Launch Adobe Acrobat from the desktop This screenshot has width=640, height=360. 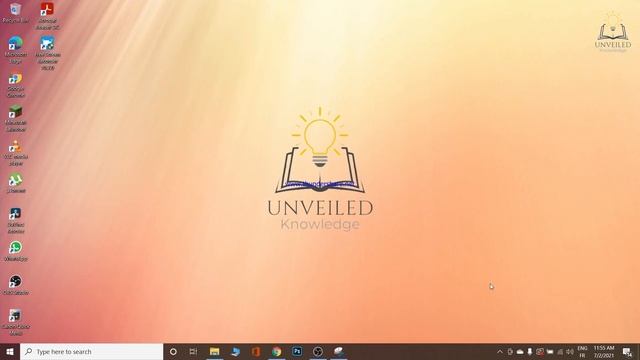pos(47,16)
